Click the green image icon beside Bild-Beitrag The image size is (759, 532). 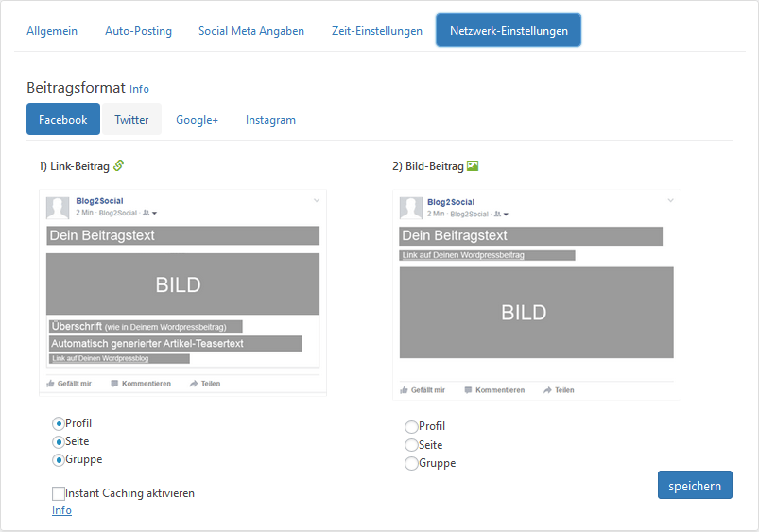473,166
